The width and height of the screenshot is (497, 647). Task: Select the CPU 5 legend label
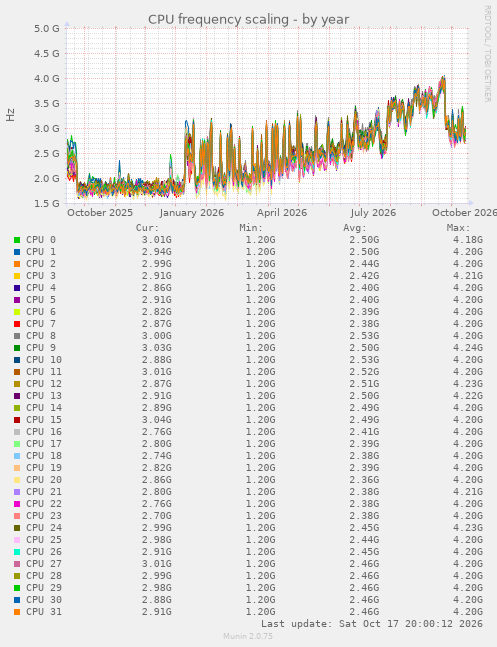[x=41, y=300]
